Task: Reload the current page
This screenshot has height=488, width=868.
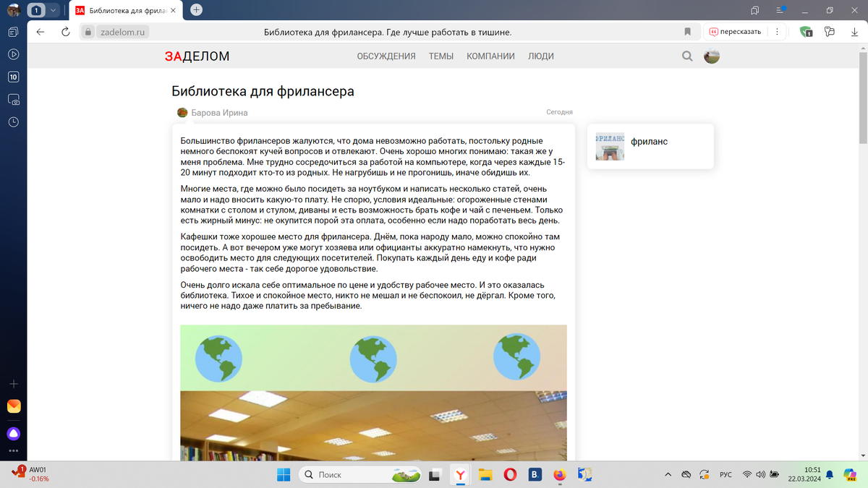Action: 66,32
